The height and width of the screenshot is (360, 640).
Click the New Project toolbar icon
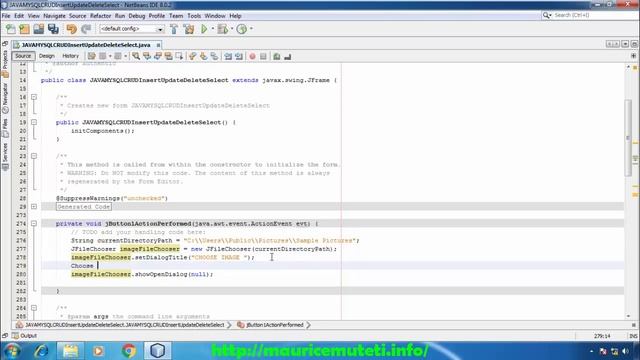pyautogui.click(x=24, y=29)
